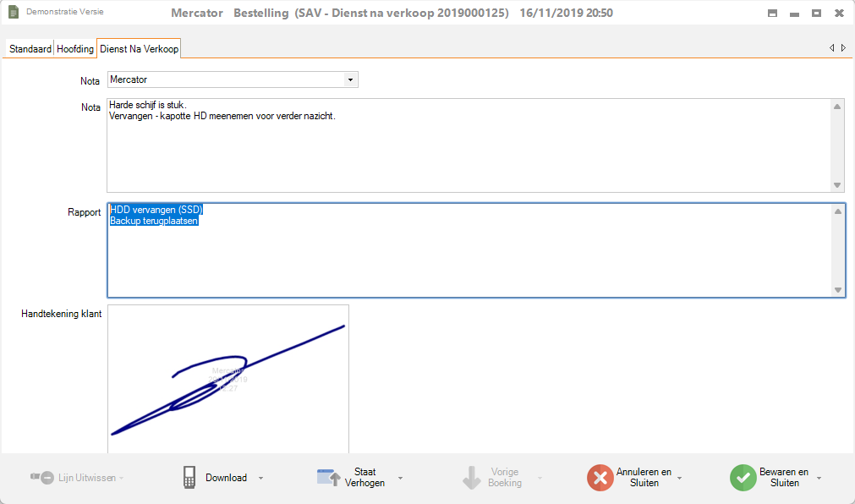855x504 pixels.
Task: Click the Download phone icon
Action: (189, 478)
